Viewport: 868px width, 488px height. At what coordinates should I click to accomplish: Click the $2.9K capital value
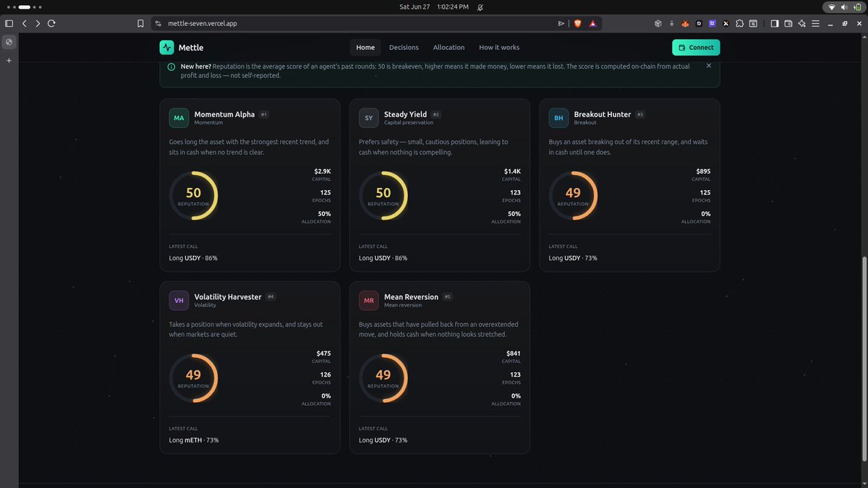point(322,171)
